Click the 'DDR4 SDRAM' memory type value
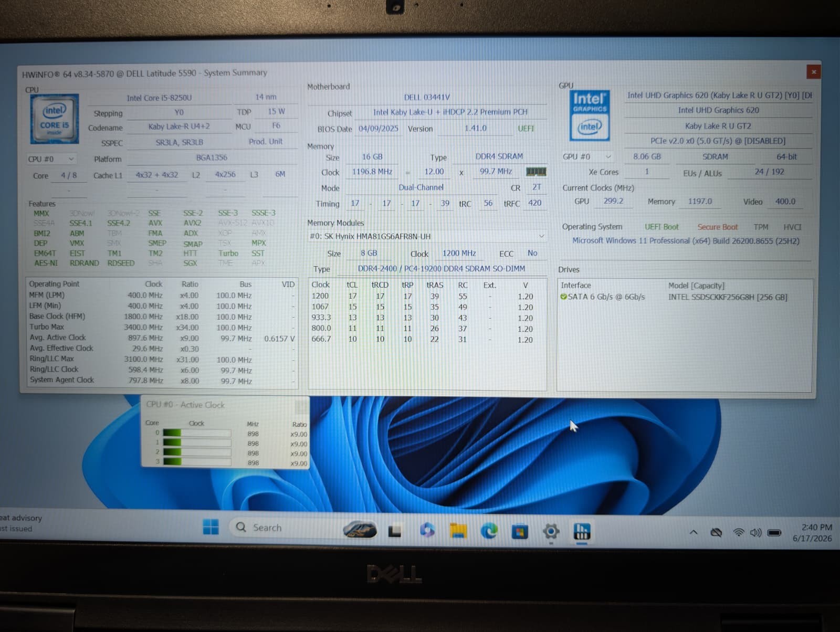 (499, 156)
